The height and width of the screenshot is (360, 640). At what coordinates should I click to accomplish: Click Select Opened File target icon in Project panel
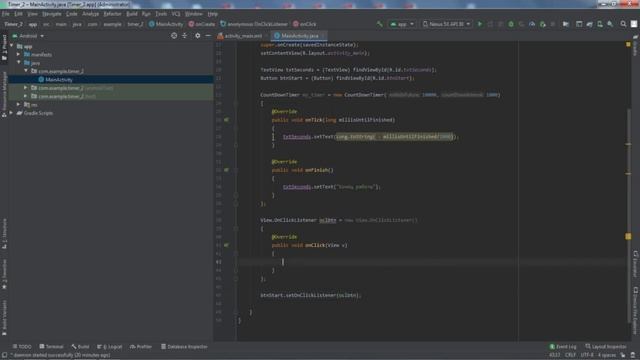(x=174, y=36)
